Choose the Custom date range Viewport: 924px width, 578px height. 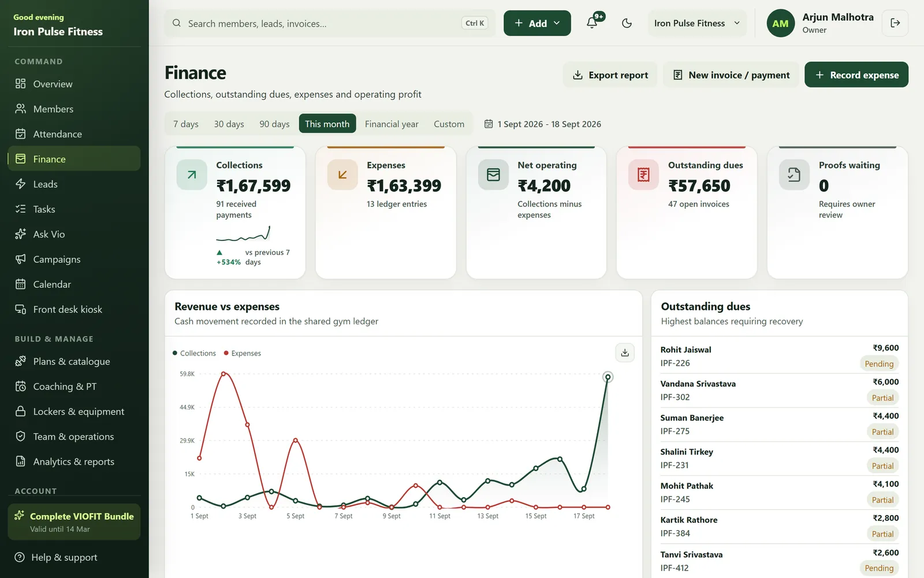click(x=449, y=124)
